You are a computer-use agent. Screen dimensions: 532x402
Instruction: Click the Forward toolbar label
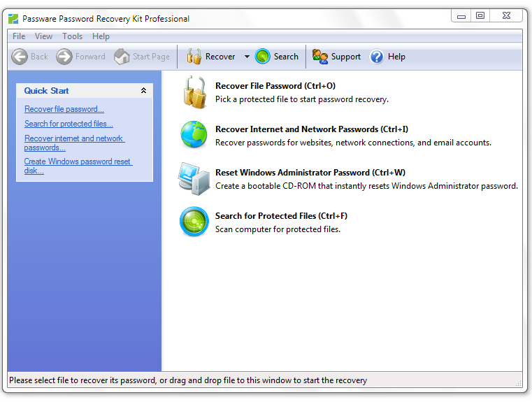click(90, 57)
